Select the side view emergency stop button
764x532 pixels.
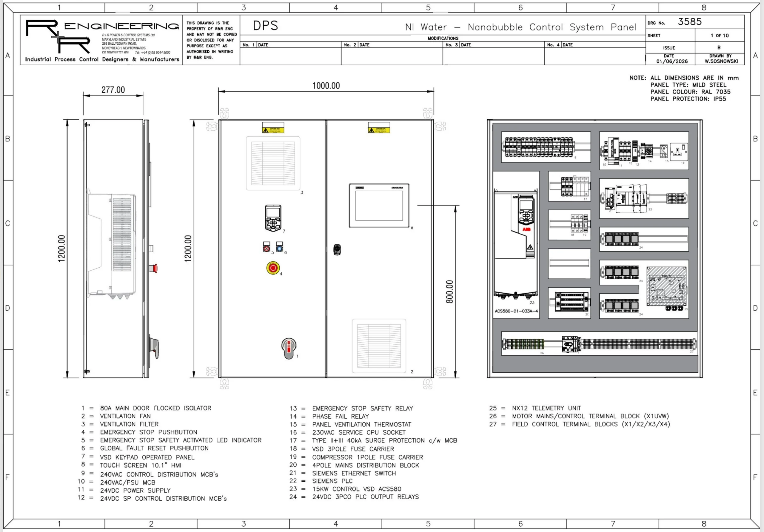(153, 268)
